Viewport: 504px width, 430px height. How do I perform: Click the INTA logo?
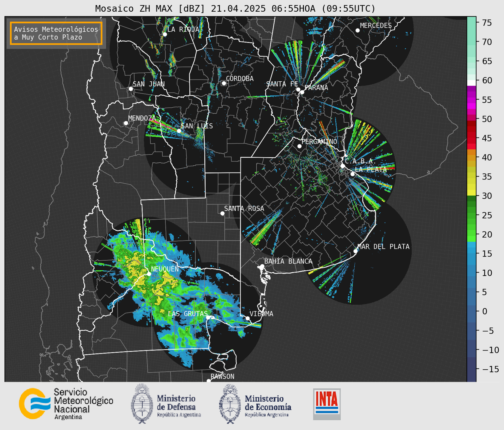(x=327, y=404)
